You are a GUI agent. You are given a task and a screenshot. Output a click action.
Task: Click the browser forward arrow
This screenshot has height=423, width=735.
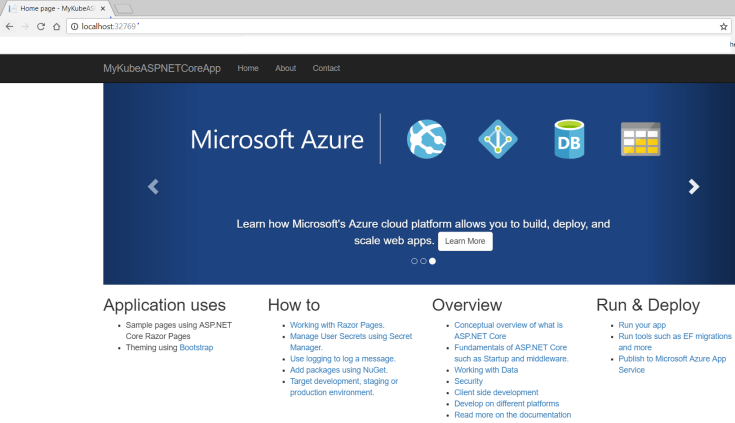(x=25, y=27)
